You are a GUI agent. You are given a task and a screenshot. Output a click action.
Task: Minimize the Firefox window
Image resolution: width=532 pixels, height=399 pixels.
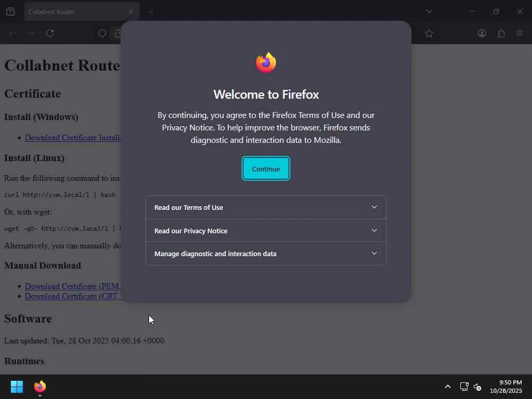[472, 11]
